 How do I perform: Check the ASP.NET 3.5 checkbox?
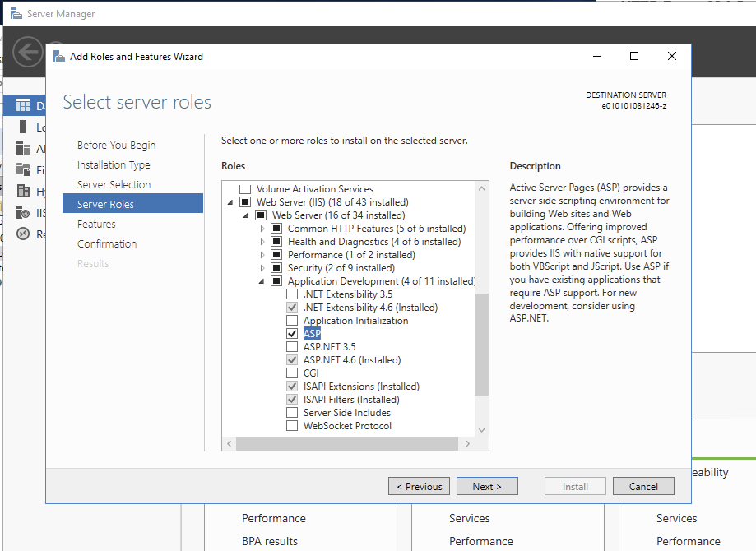(x=292, y=346)
